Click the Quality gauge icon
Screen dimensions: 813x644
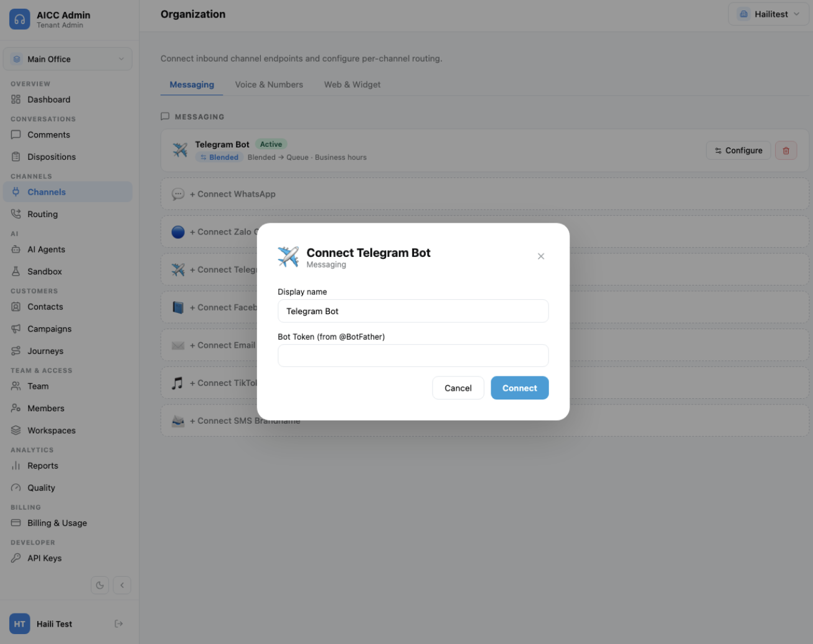click(x=16, y=488)
